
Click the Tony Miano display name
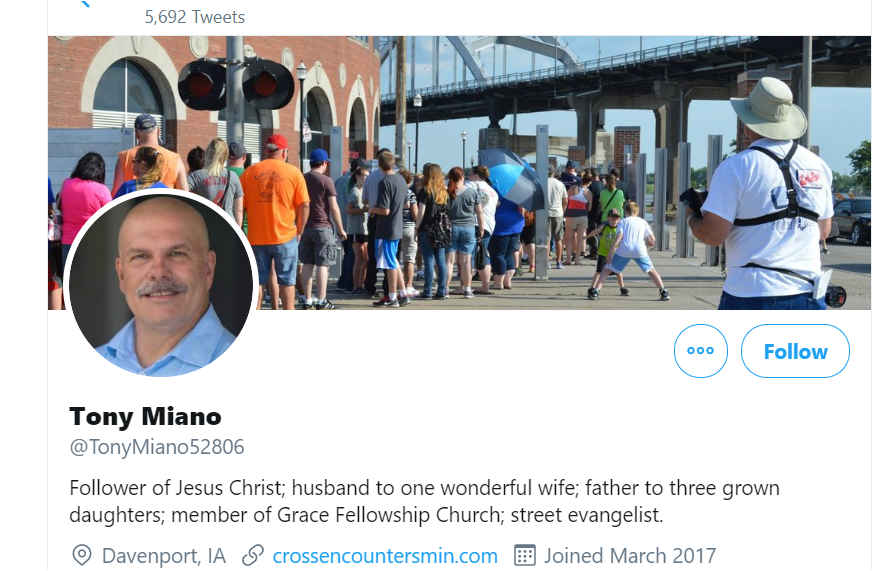pyautogui.click(x=146, y=416)
